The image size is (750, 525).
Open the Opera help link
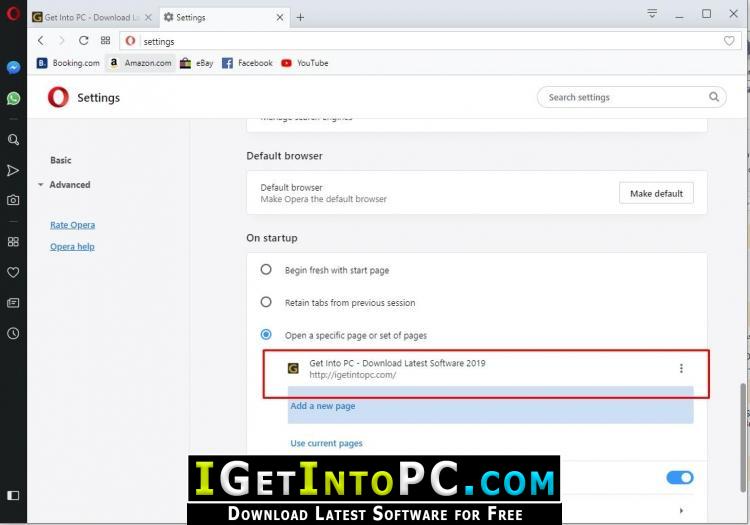click(x=72, y=247)
